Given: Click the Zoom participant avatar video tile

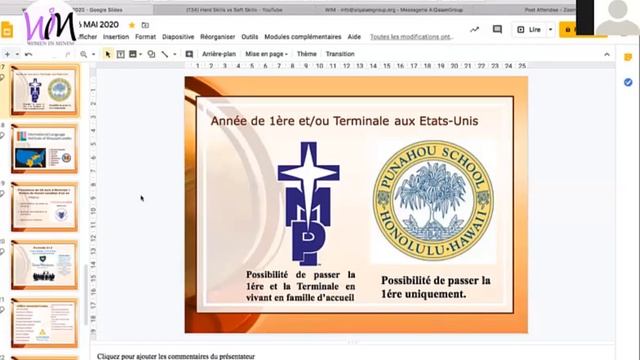Looking at the screenshot, I should tap(617, 17).
